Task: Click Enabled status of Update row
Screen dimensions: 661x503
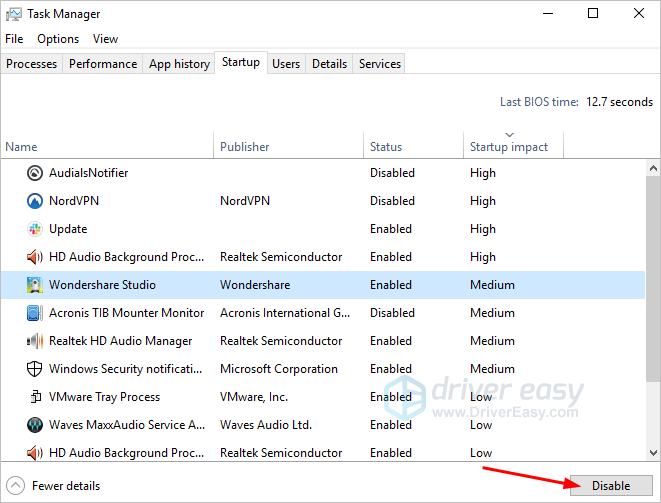Action: click(x=391, y=229)
